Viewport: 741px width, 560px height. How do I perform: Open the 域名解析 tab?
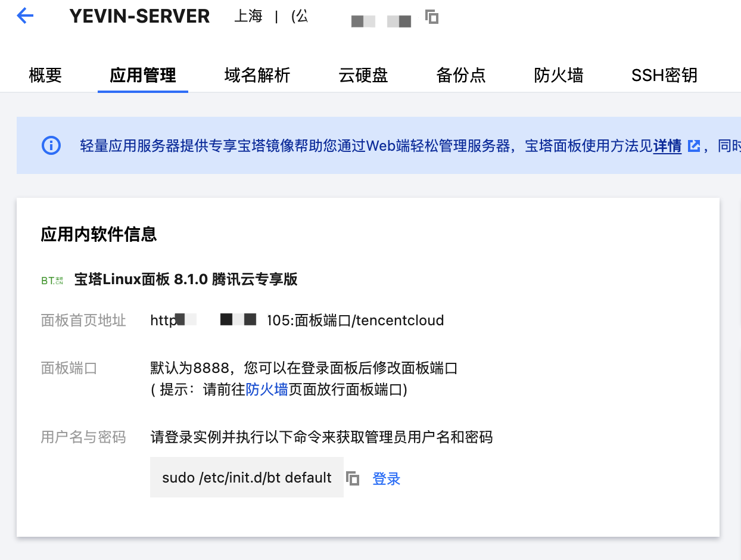257,76
